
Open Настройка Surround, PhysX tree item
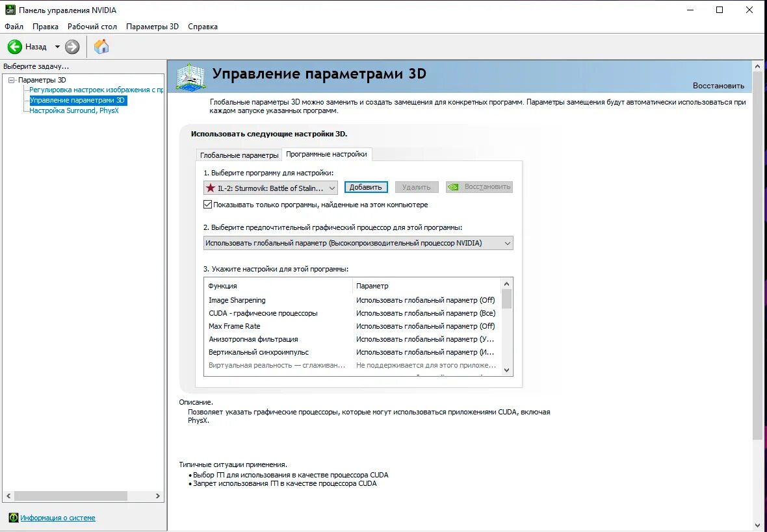coord(74,110)
